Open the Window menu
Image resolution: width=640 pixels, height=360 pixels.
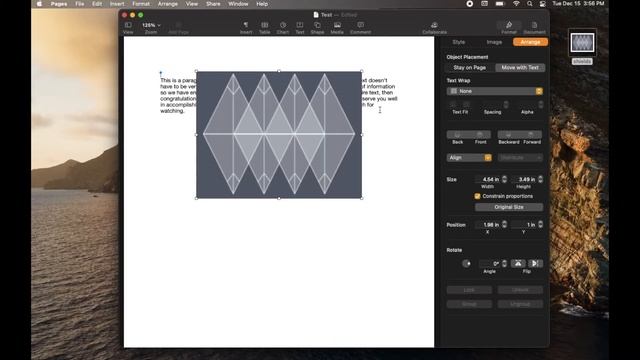click(238, 4)
